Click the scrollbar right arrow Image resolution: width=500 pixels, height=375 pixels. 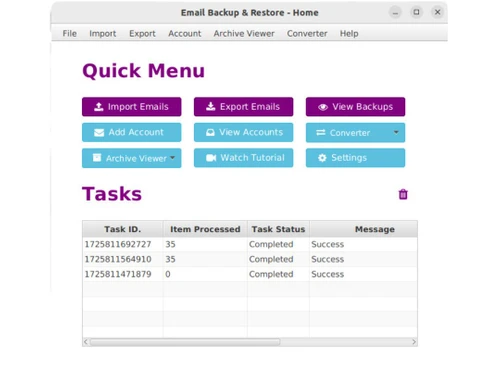tap(414, 342)
